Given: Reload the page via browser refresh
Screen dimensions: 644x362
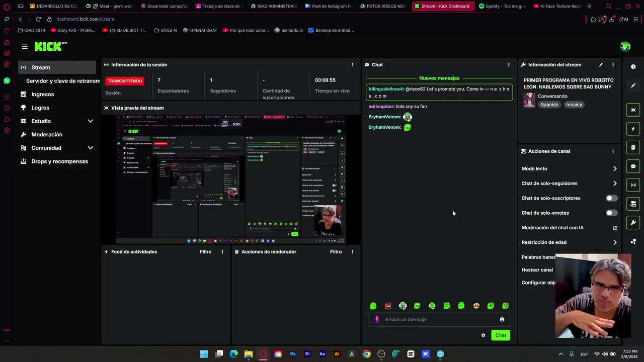Looking at the screenshot, I should [x=38, y=19].
